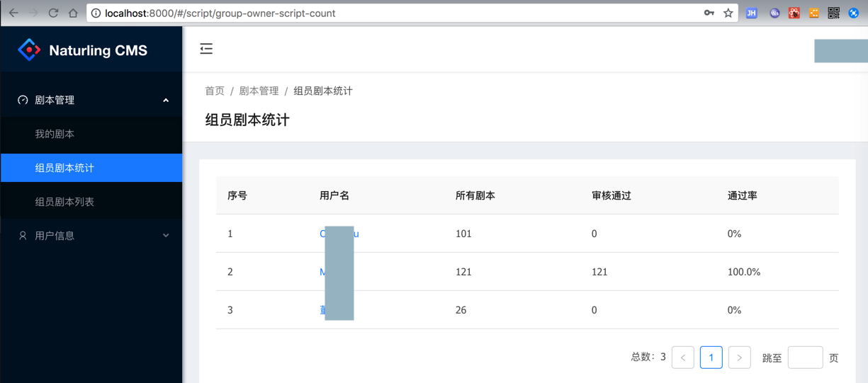The width and height of the screenshot is (868, 383).
Task: Open the QR code extension
Action: [834, 13]
